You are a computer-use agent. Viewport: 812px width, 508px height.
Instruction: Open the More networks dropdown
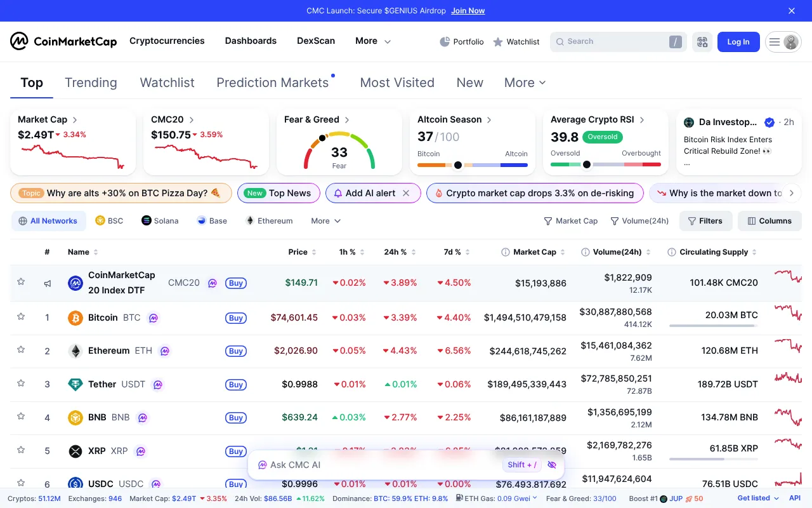pos(326,221)
